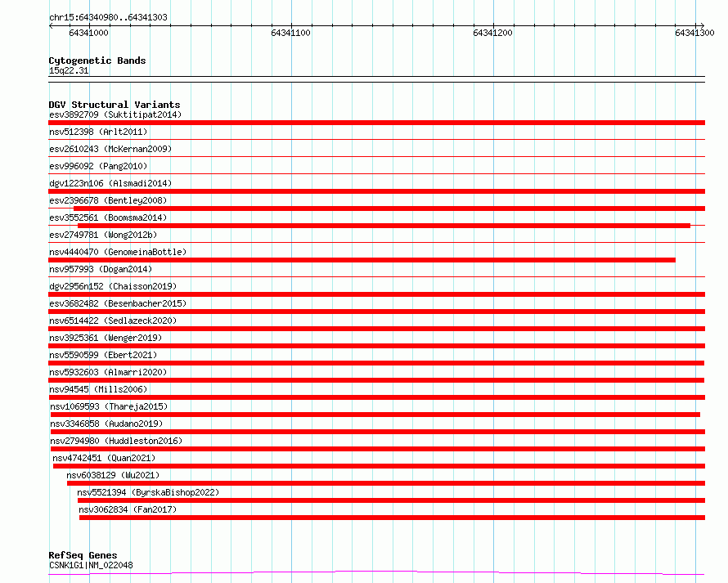The width and height of the screenshot is (728, 583).
Task: Open the nsv957993 (Dogan2014) variant
Action: [x=101, y=269]
